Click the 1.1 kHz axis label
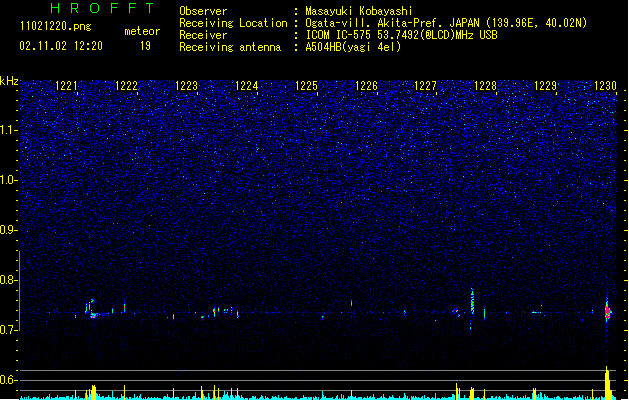 pos(8,130)
